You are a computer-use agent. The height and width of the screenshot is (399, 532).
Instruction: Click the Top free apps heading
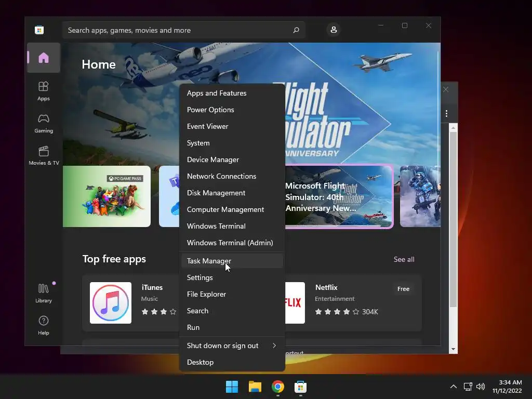pos(114,259)
